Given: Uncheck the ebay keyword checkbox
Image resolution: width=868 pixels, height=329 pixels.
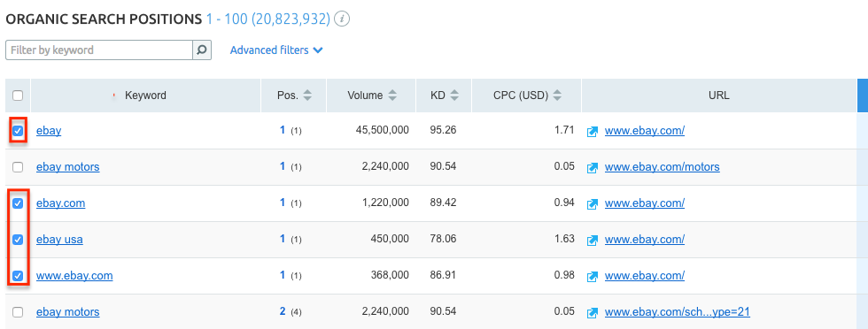Looking at the screenshot, I should pos(18,131).
